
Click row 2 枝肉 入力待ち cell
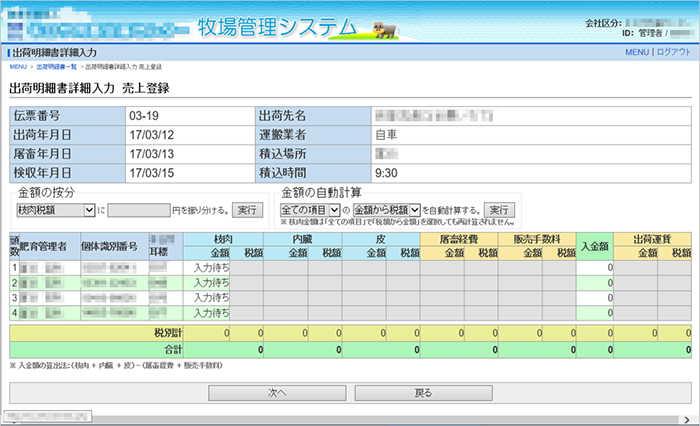tap(211, 283)
